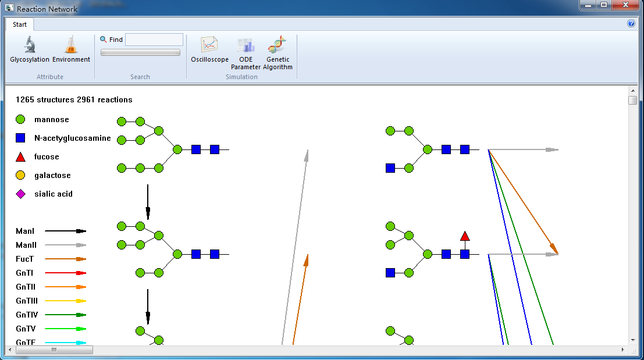
Task: Click the help question mark icon
Action: [x=631, y=23]
